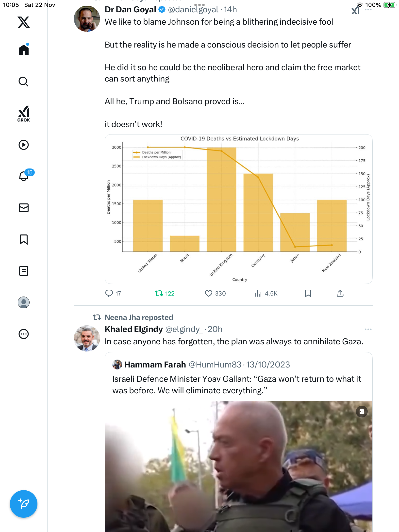Open Grok from the sidebar
399x532 pixels.
[x=24, y=114]
